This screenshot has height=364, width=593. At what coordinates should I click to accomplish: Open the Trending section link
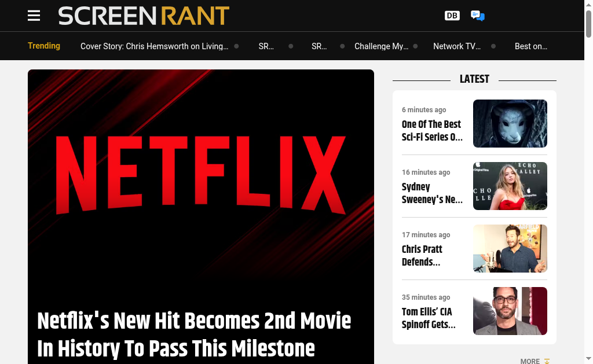44,46
